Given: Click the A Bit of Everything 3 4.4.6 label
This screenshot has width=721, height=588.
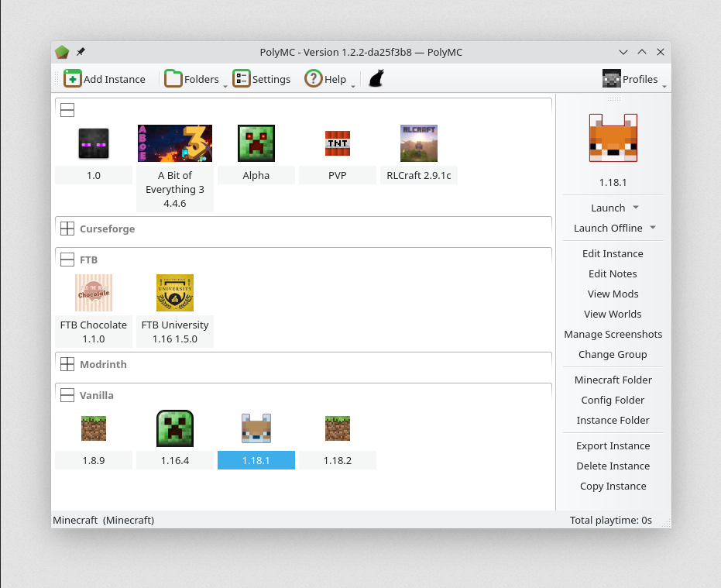Looking at the screenshot, I should pyautogui.click(x=175, y=189).
